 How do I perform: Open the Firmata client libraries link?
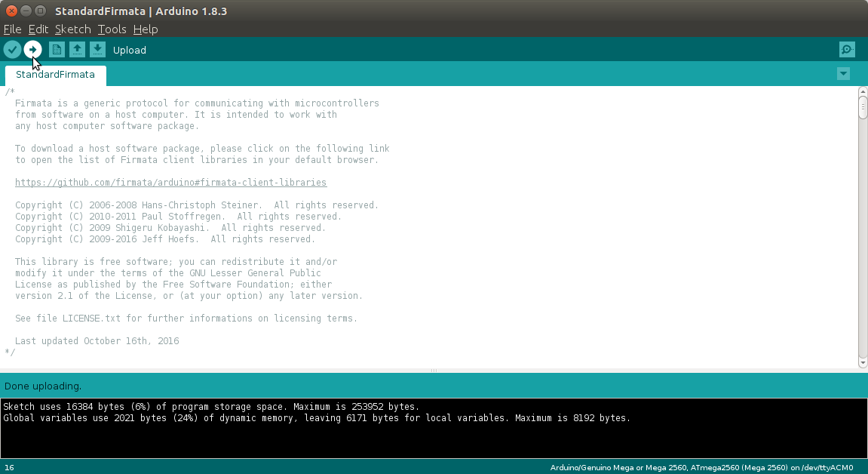pyautogui.click(x=170, y=182)
